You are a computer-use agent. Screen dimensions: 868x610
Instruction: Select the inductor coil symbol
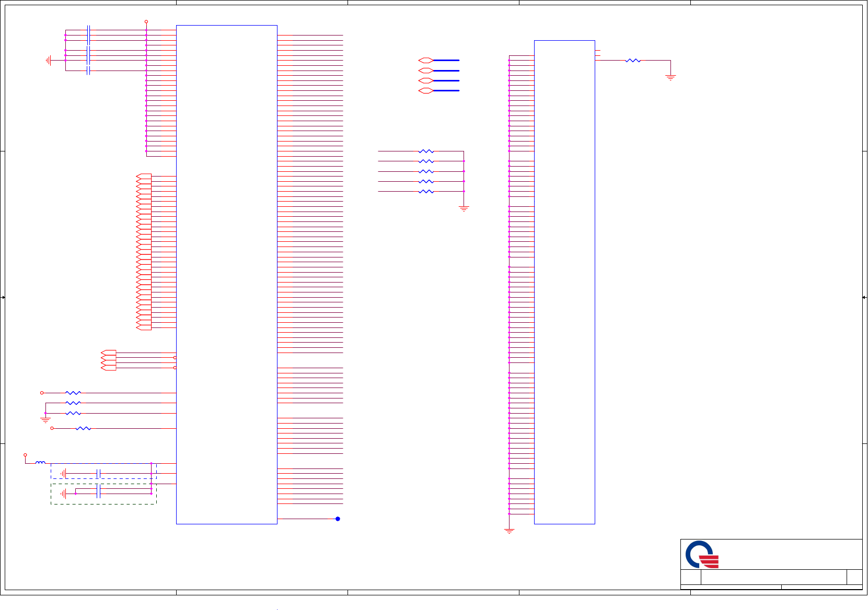pos(40,463)
